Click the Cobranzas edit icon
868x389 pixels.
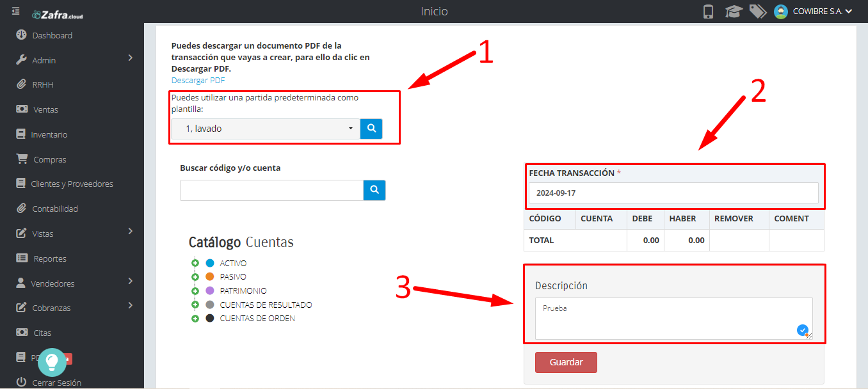click(21, 307)
